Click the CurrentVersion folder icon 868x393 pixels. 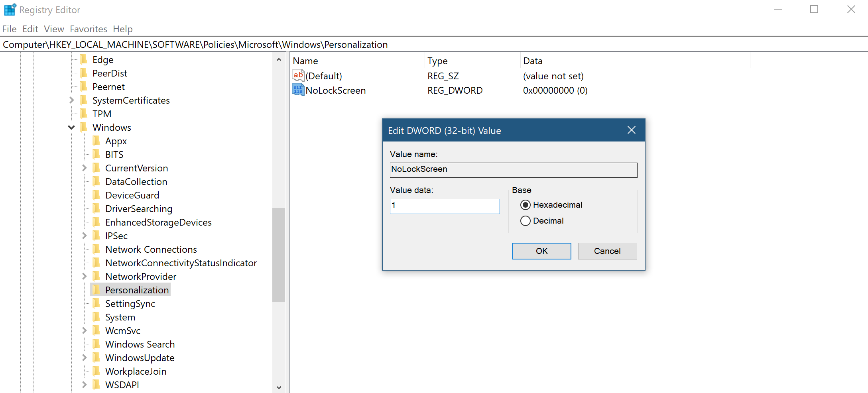pyautogui.click(x=96, y=168)
